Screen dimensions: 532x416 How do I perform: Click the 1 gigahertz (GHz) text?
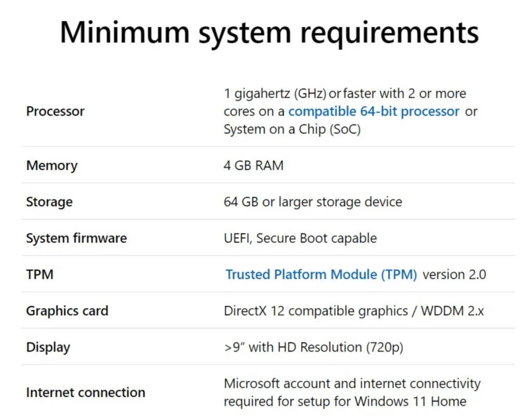(275, 94)
